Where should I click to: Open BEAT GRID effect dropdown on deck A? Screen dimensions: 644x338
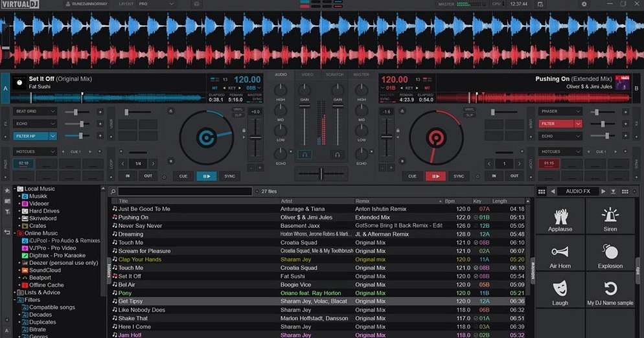click(x=34, y=111)
